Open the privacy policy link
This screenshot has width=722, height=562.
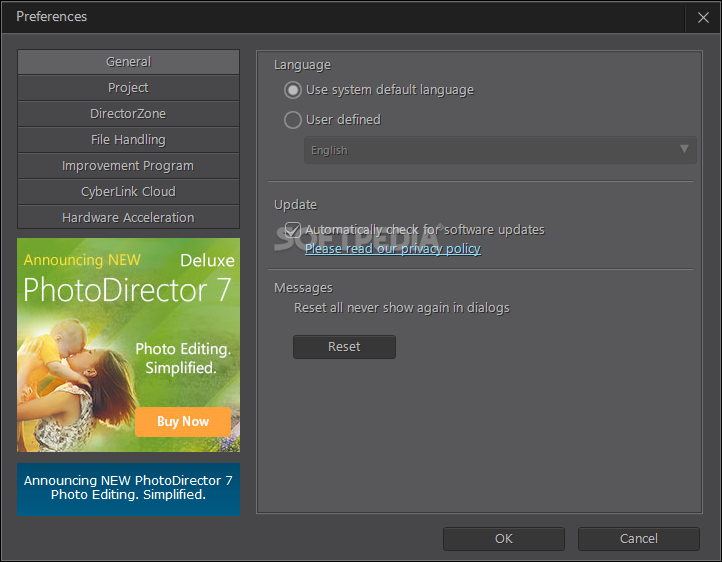(393, 249)
